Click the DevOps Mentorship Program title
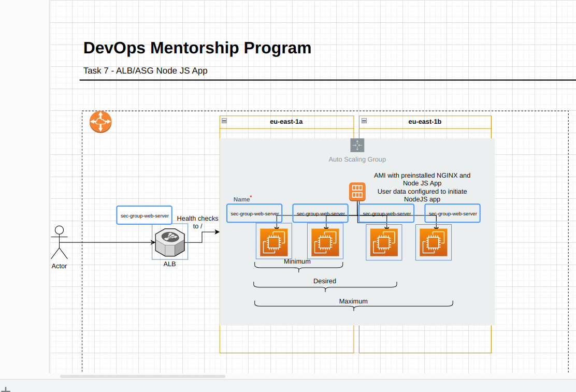Viewport: 576px width, 392px height. pos(197,48)
